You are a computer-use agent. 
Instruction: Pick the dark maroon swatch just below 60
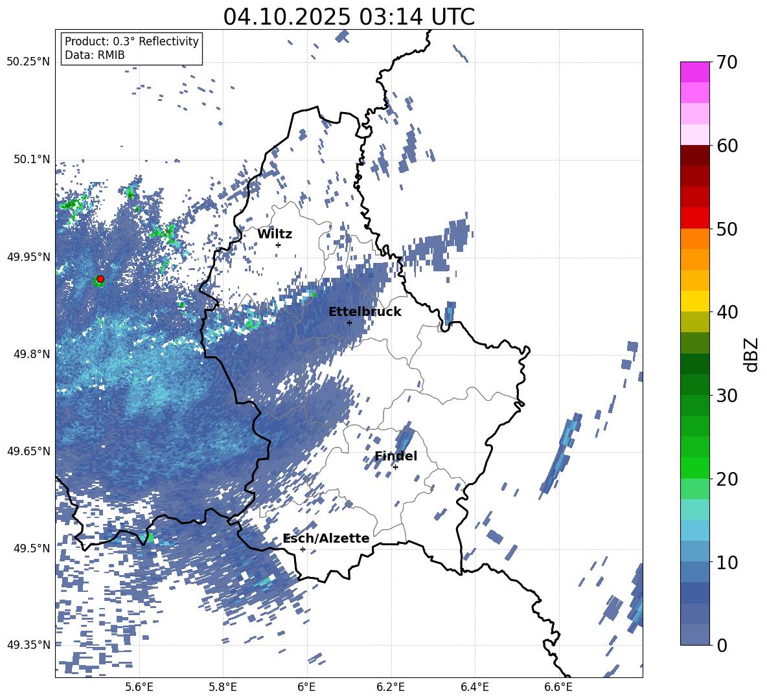695,155
